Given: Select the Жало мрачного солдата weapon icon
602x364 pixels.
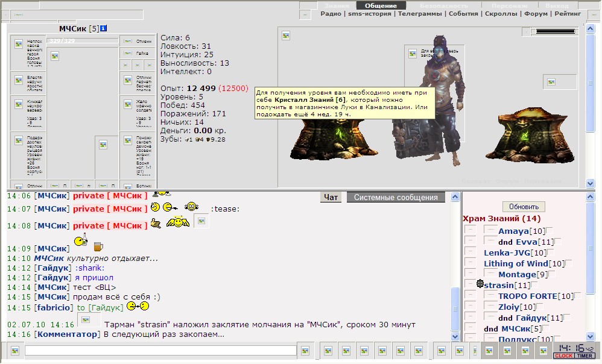Looking at the screenshot, I should [x=128, y=104].
